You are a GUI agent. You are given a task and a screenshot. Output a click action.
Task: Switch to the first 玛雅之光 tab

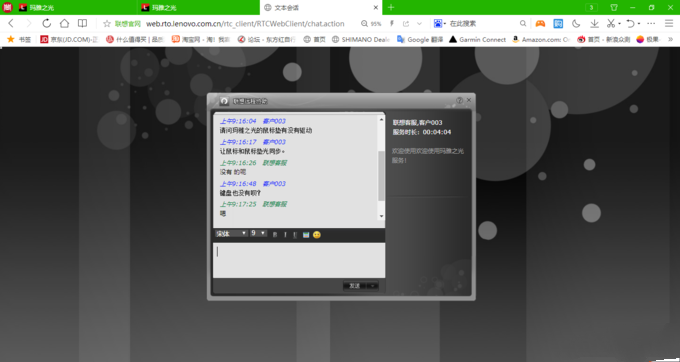click(x=69, y=7)
